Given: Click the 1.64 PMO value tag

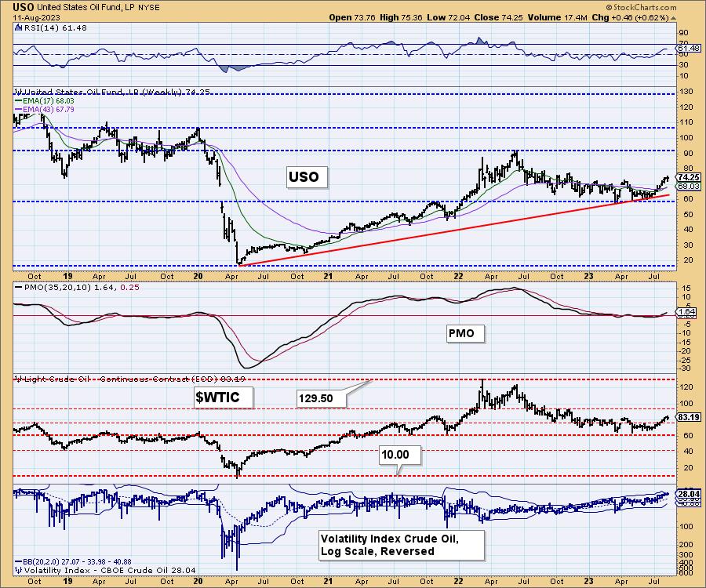Looking at the screenshot, I should (x=686, y=312).
